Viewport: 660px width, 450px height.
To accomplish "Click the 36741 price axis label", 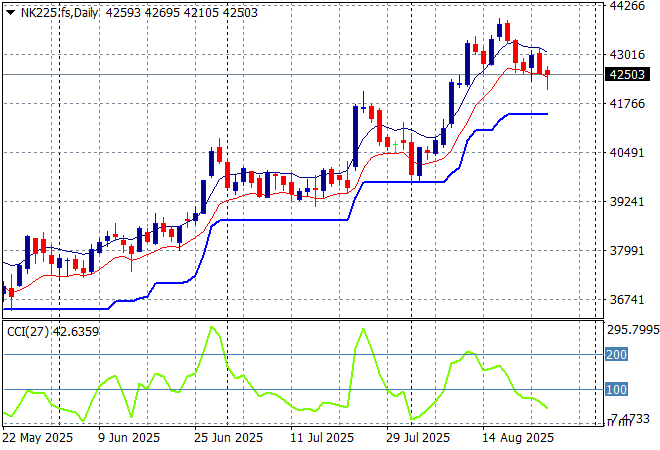I will [x=626, y=300].
